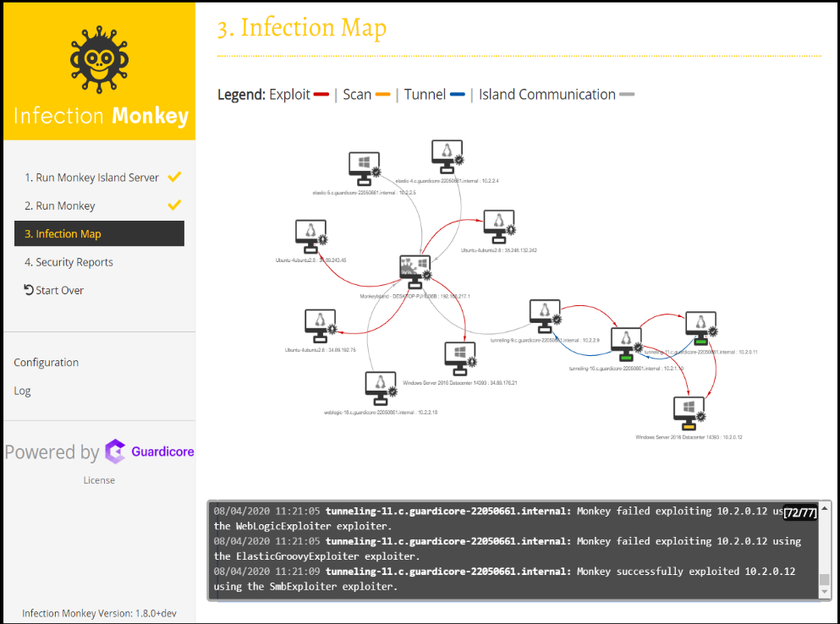This screenshot has width=840, height=624.
Task: Open the Run Monkey step
Action: point(60,205)
